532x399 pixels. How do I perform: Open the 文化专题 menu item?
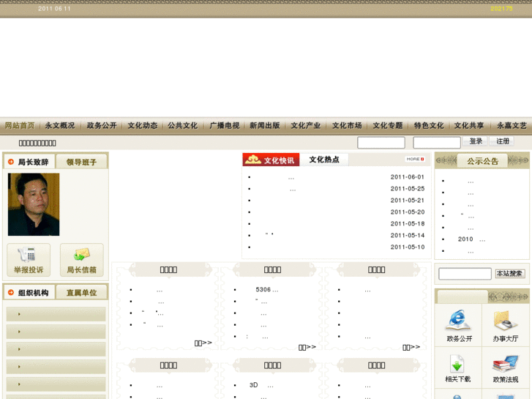(388, 126)
